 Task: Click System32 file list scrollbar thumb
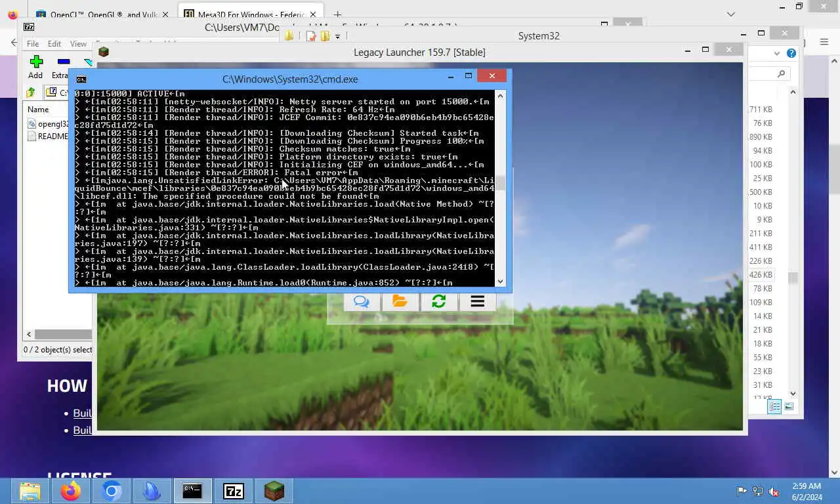(793, 278)
